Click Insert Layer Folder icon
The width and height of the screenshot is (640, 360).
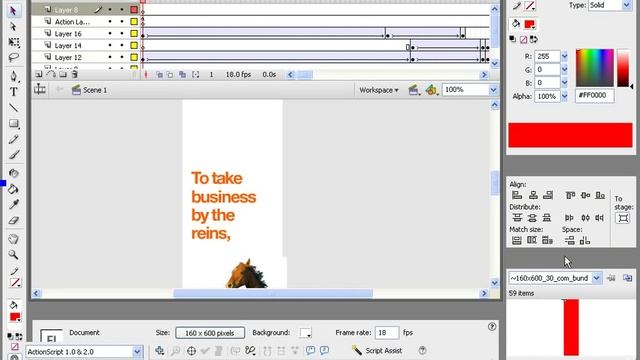(63, 74)
